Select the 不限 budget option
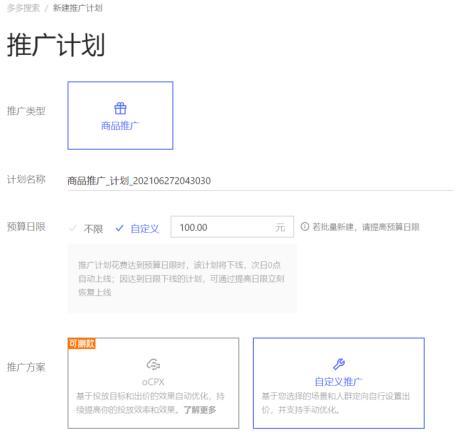This screenshot has height=439, width=464. point(86,229)
